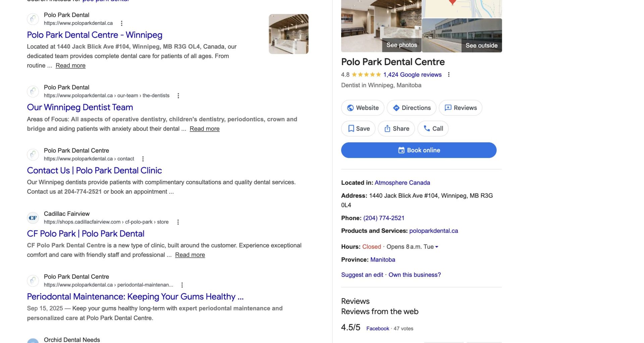Open the Reviews button in business panel
Image resolution: width=644 pixels, height=343 pixels.
pos(461,108)
